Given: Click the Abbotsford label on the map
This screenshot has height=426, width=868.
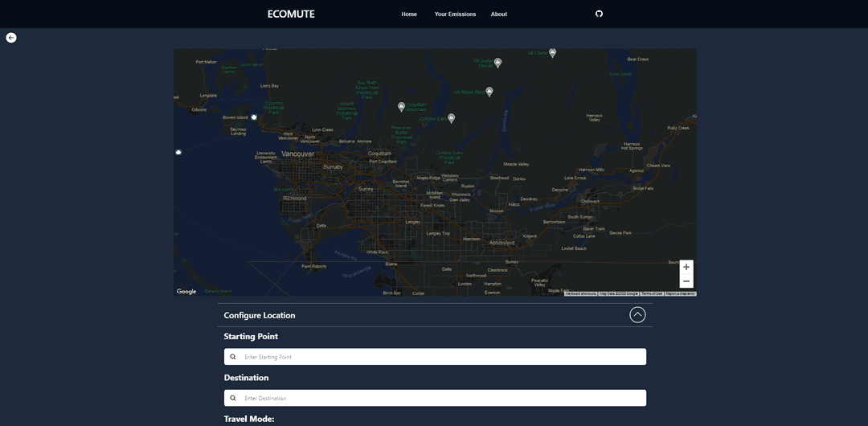Looking at the screenshot, I should 502,243.
